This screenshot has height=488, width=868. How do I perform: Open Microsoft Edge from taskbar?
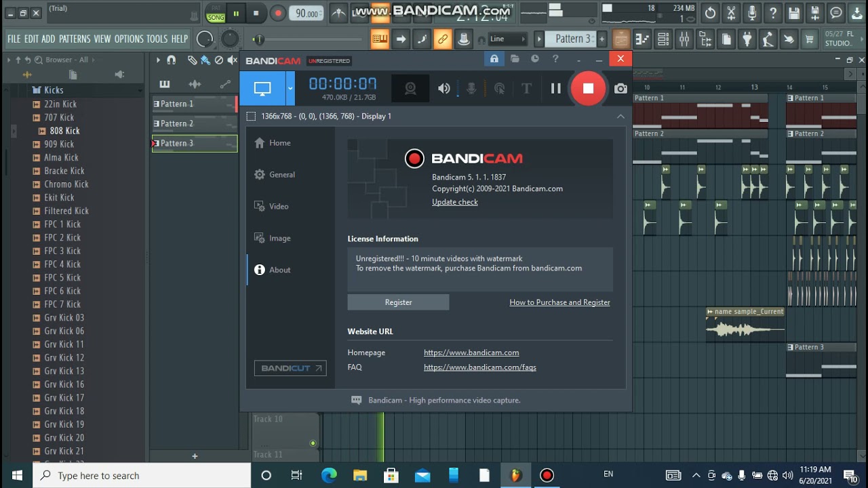point(329,475)
